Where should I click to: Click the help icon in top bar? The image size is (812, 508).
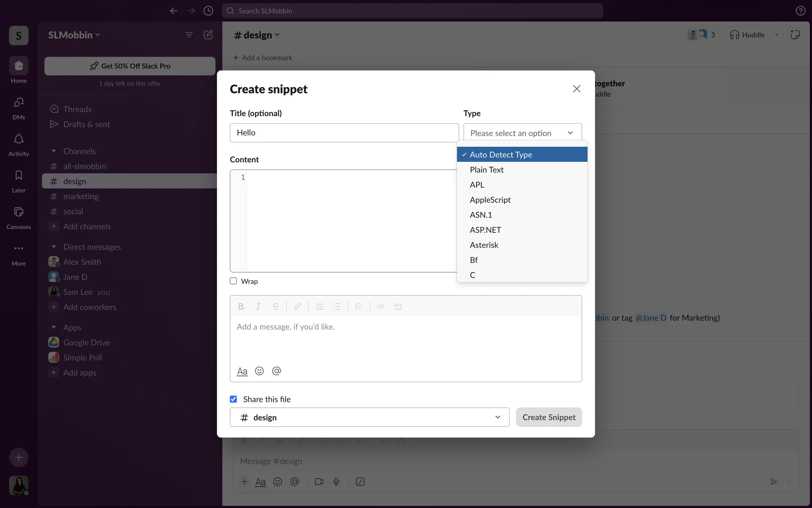point(800,11)
